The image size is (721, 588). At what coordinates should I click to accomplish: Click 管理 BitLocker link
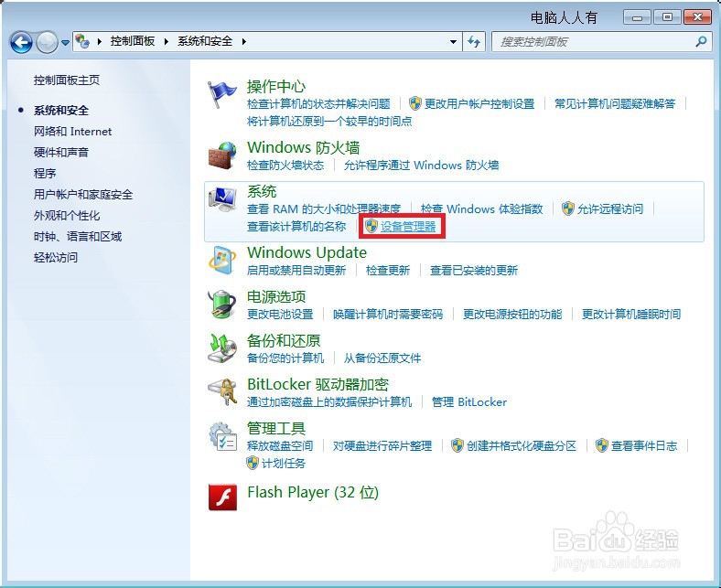click(x=469, y=401)
